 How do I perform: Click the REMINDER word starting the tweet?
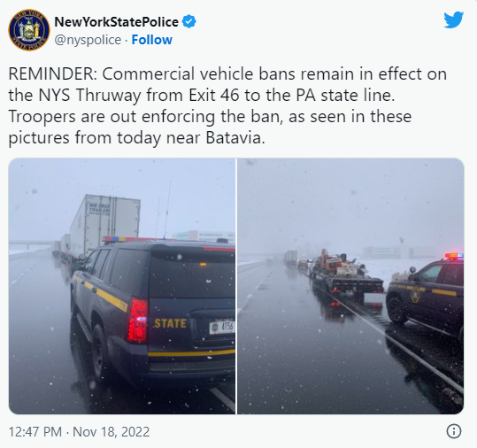click(x=52, y=74)
